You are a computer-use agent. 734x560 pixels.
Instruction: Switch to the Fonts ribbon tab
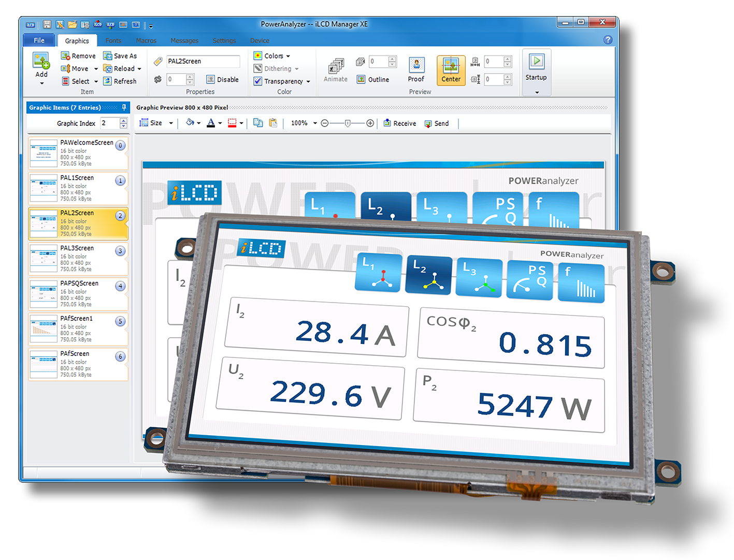click(x=113, y=40)
